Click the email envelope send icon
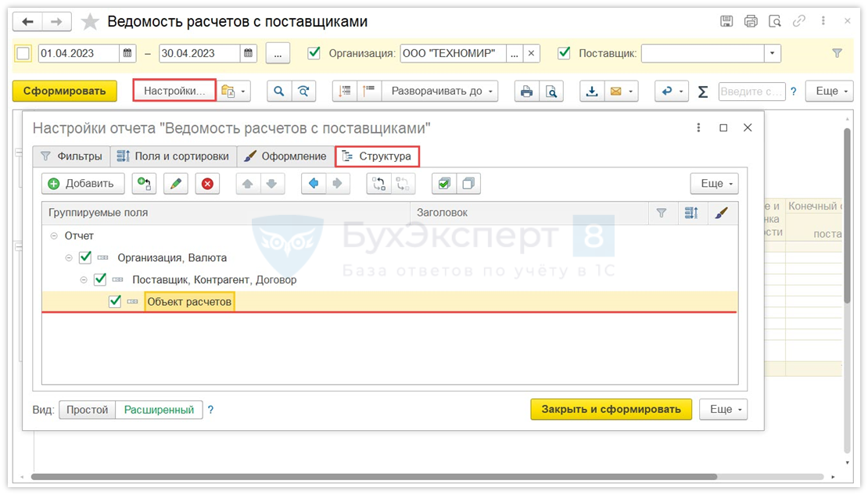Viewport: 868px width, 495px height. pos(616,91)
